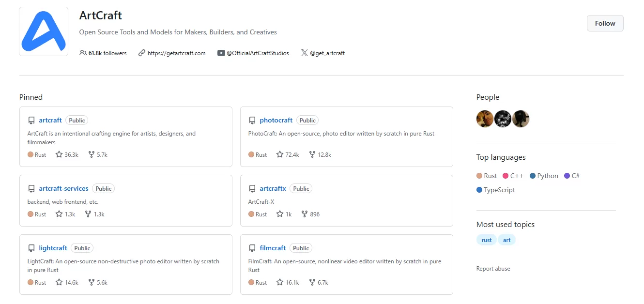Open artcraft forks showing 5.7k

98,155
